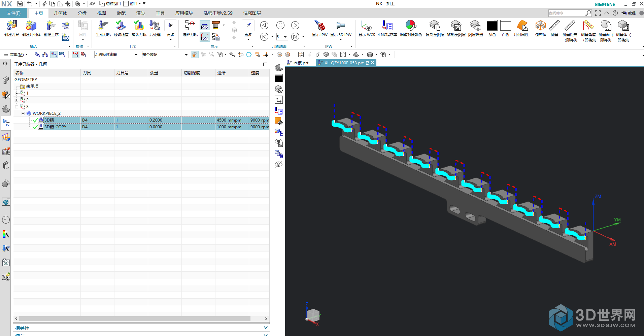Toggle Machine Tool View in navigator toolbar
Viewport: 644px width, 336px height.
point(45,55)
